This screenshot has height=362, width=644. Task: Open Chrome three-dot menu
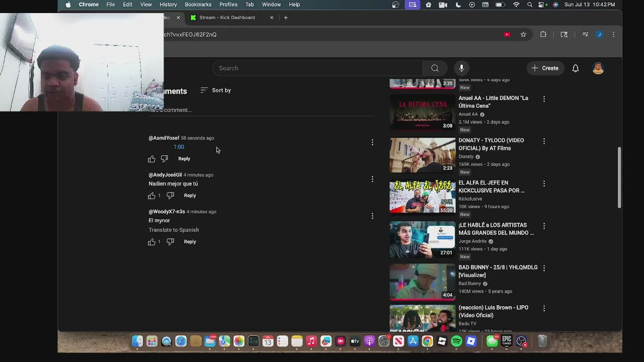tap(613, 34)
